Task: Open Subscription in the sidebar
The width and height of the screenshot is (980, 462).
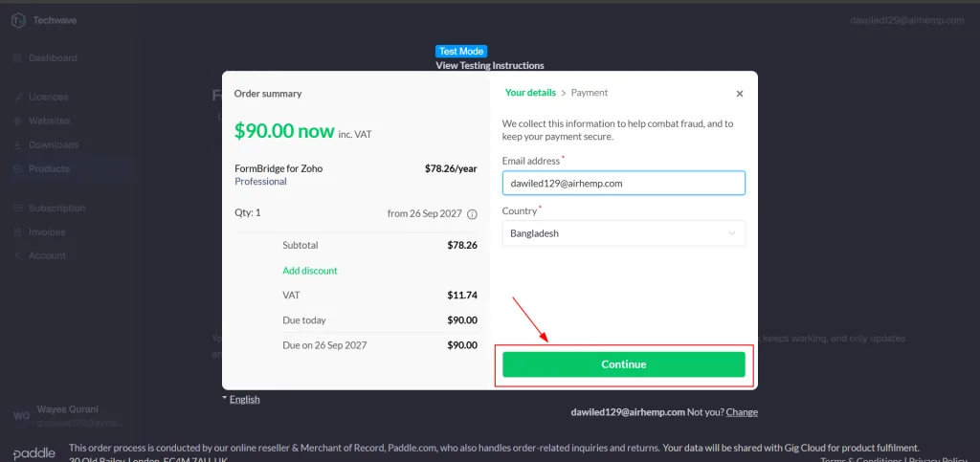Action: pos(56,208)
